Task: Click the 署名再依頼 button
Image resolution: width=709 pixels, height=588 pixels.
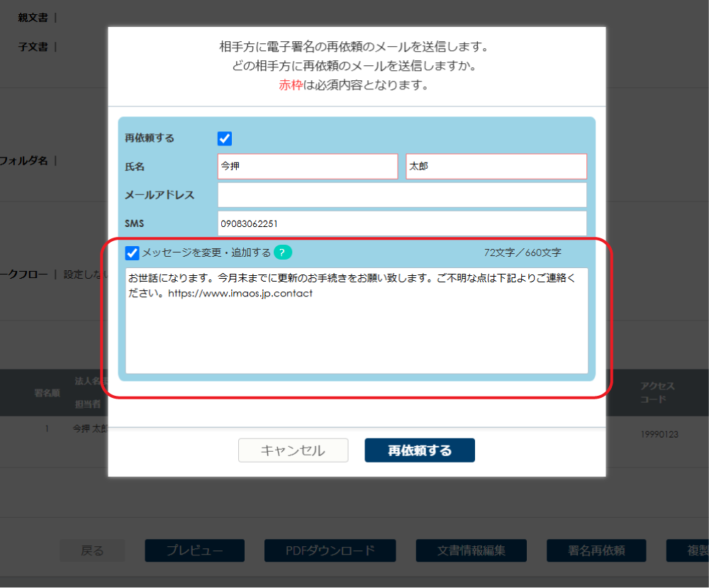Action: coord(596,550)
